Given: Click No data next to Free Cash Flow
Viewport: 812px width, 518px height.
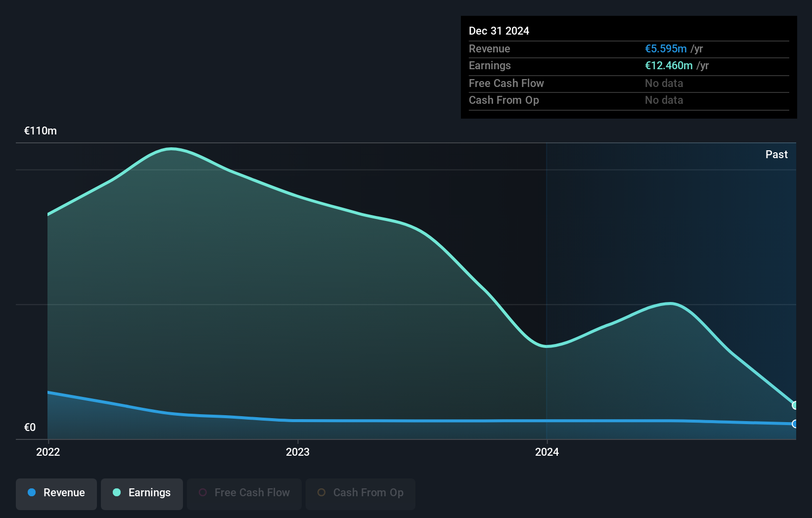Looking at the screenshot, I should [664, 83].
